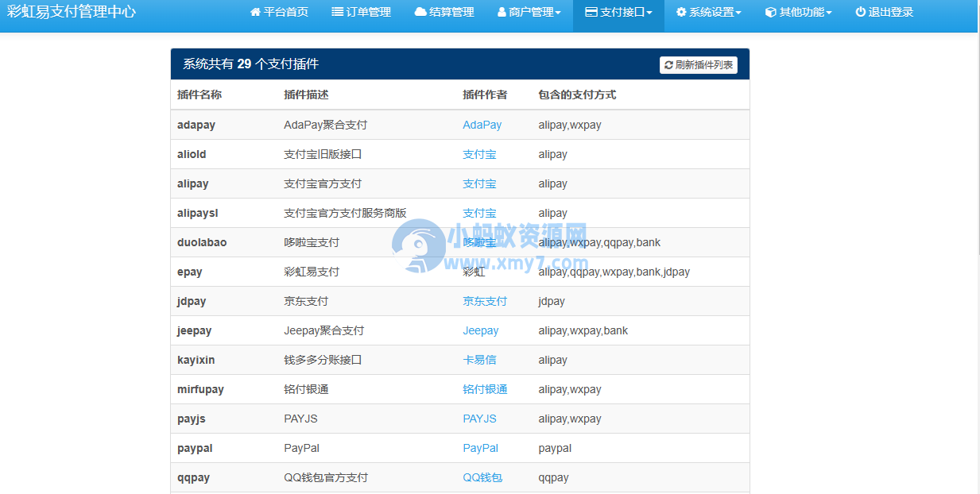Click the description 支付宝官方支付服务商版
This screenshot has height=494, width=980.
[x=345, y=213]
